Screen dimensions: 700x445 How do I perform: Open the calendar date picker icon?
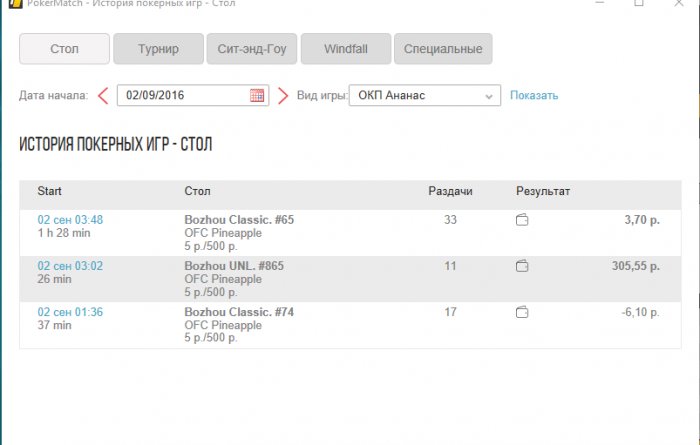(x=257, y=96)
